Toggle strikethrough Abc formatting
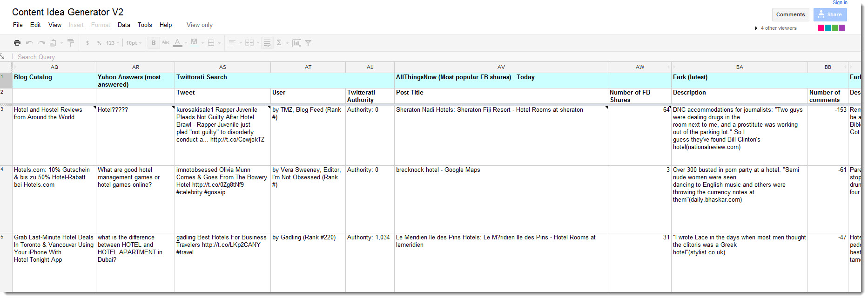 (x=166, y=43)
